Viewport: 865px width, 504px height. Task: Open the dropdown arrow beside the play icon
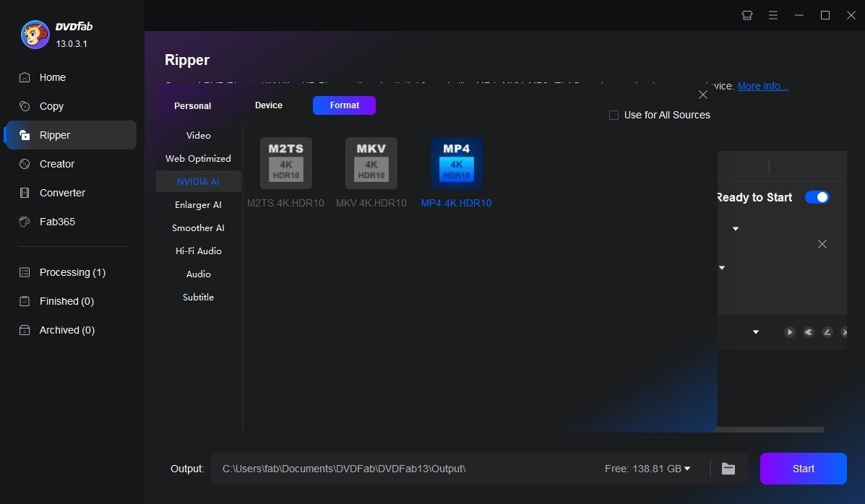point(756,332)
